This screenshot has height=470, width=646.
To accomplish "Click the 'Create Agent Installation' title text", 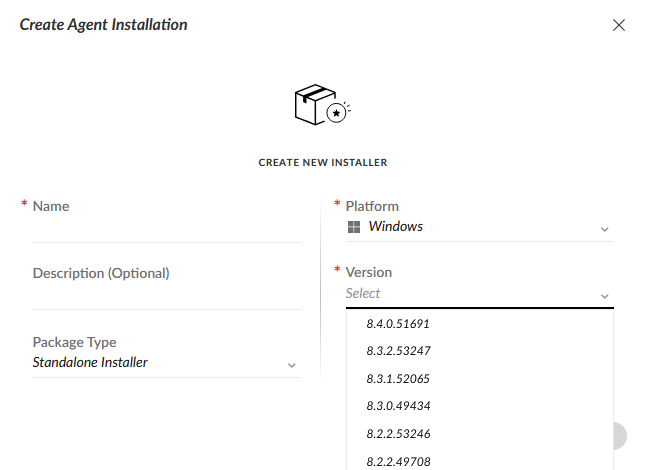I will (x=104, y=25).
